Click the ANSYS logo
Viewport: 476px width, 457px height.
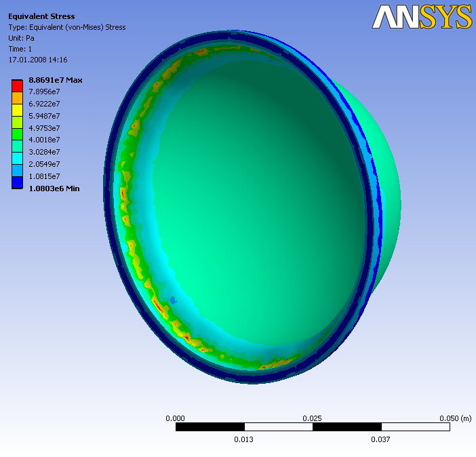[x=422, y=18]
